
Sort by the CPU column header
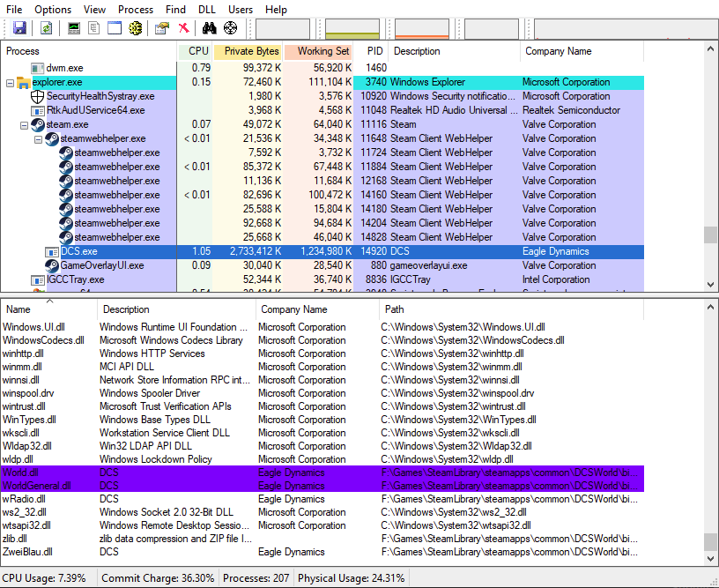[x=195, y=51]
